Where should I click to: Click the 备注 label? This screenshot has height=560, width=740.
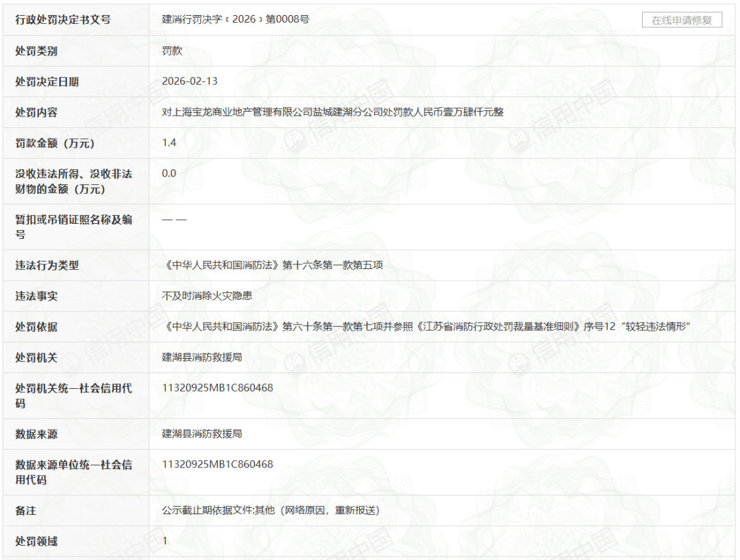(26, 511)
